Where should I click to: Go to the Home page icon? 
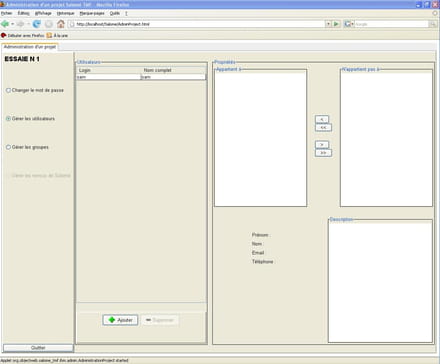click(x=61, y=24)
